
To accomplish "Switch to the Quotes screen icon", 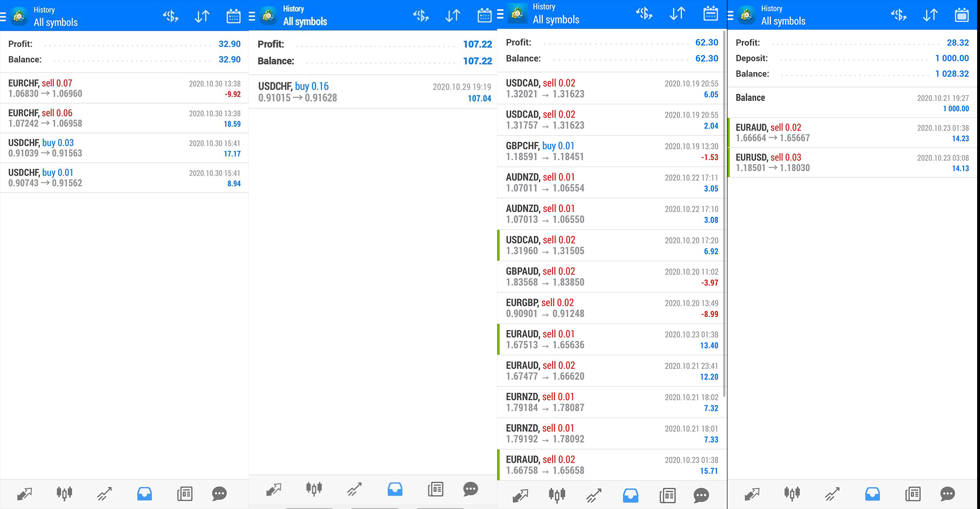I will 24,494.
